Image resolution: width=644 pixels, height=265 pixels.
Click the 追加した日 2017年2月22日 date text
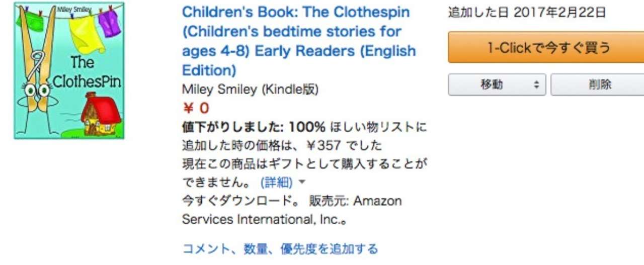coord(527,13)
